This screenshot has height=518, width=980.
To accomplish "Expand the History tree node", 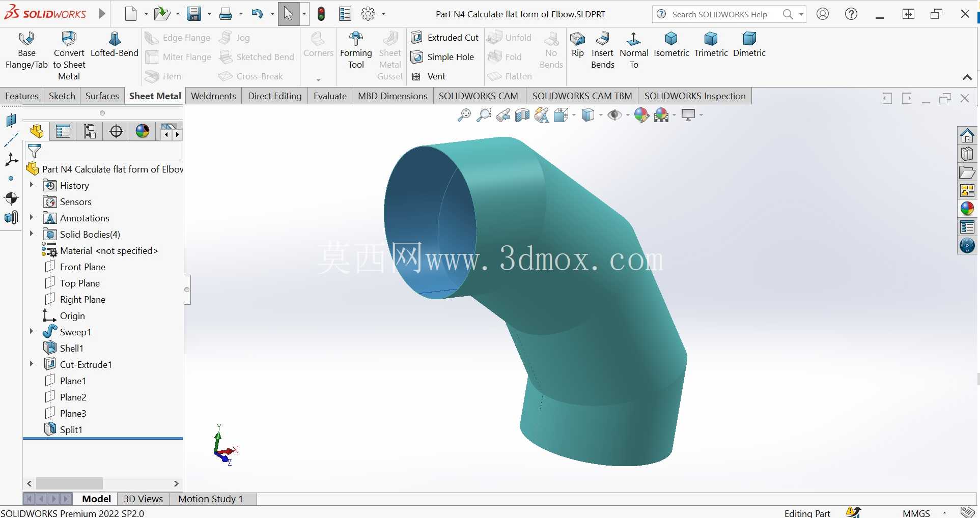I will point(32,185).
